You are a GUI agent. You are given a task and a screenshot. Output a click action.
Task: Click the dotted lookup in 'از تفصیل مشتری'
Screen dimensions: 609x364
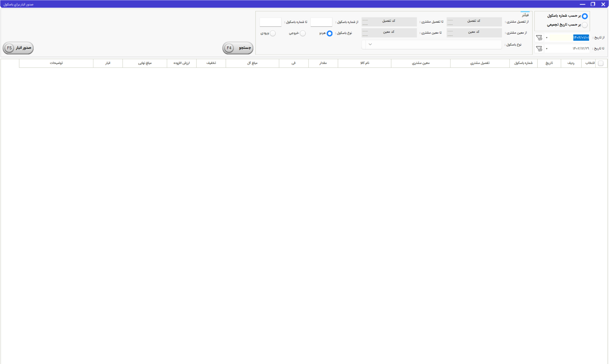(450, 22)
